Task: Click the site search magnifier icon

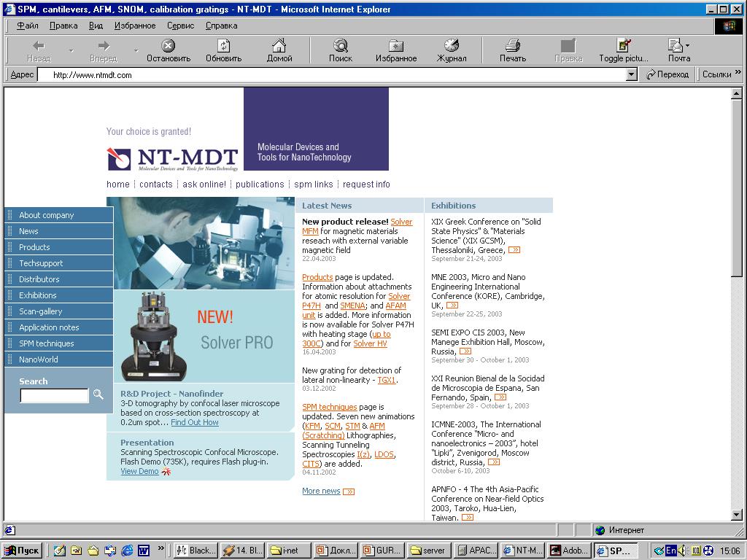Action: 98,394
